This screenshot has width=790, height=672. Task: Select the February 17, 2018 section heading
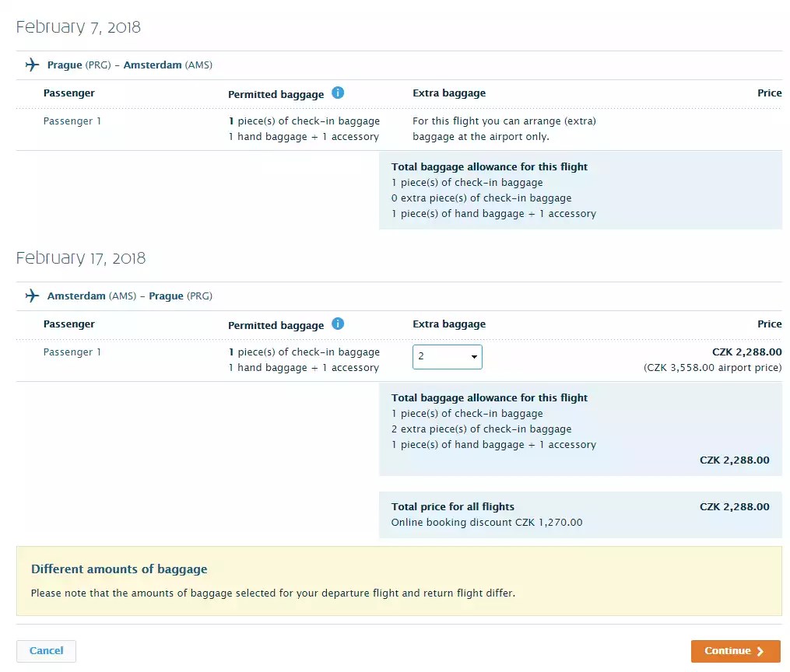point(81,257)
